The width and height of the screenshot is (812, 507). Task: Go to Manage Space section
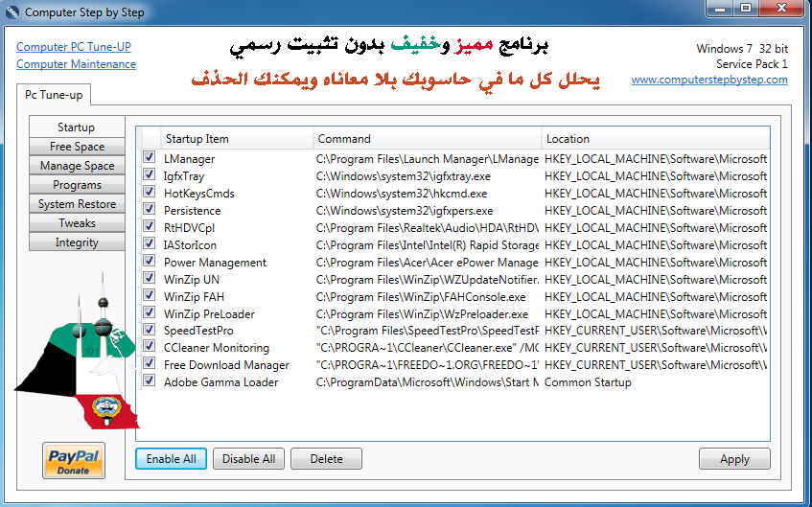tap(77, 166)
